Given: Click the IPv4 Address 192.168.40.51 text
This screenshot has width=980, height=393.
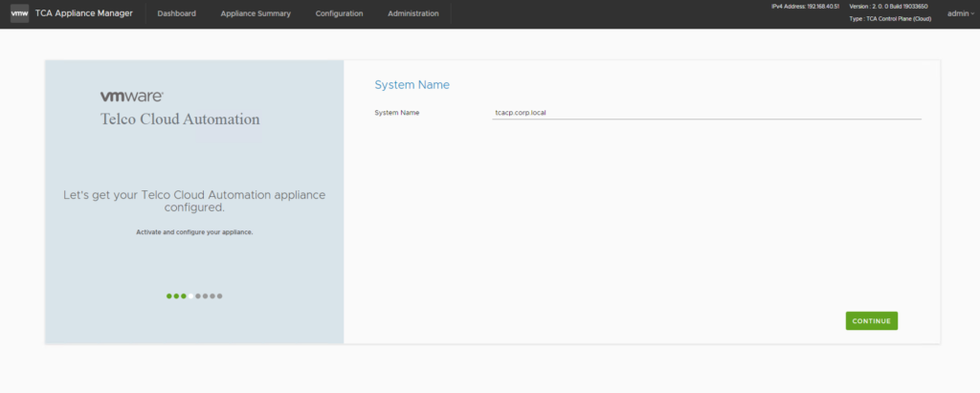Looking at the screenshot, I should point(805,7).
